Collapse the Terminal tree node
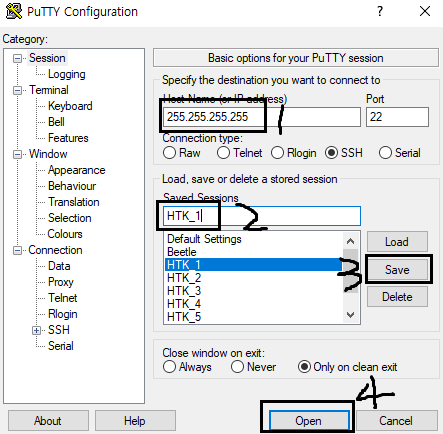 tap(17, 91)
